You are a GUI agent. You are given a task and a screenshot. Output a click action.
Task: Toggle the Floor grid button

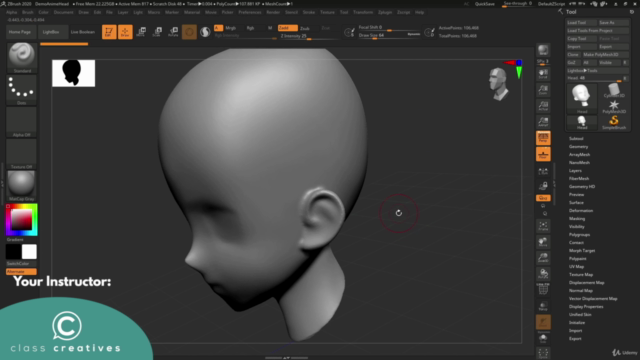[543, 154]
